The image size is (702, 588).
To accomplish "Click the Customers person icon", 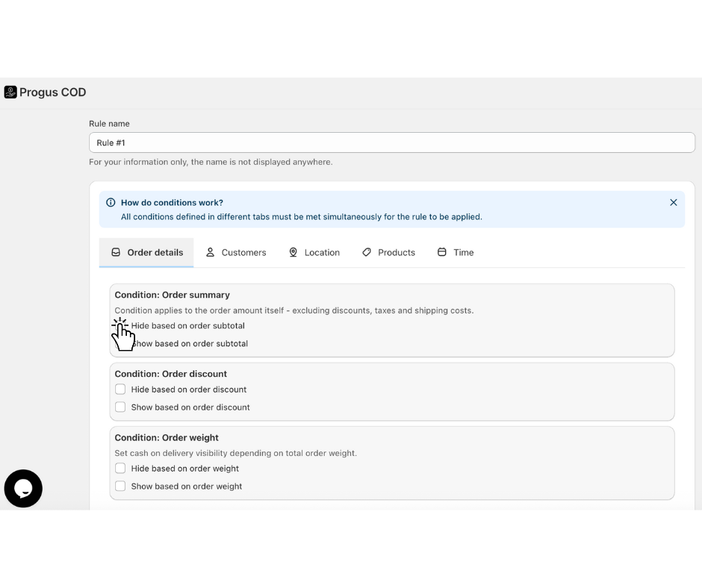I will pyautogui.click(x=211, y=252).
